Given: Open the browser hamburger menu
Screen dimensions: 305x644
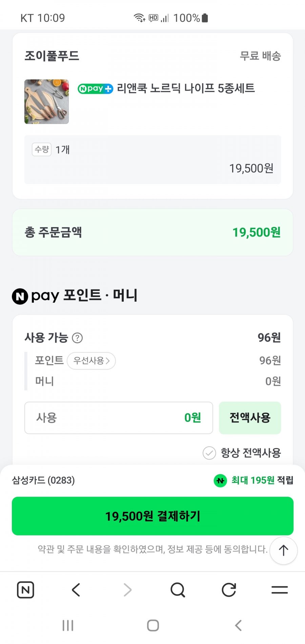Looking at the screenshot, I should click(280, 590).
